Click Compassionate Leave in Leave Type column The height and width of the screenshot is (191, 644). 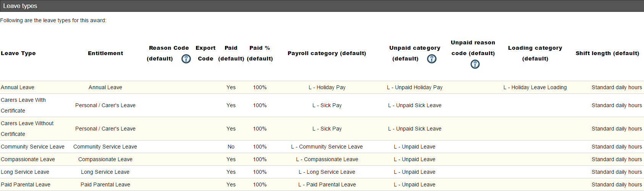tap(28, 159)
